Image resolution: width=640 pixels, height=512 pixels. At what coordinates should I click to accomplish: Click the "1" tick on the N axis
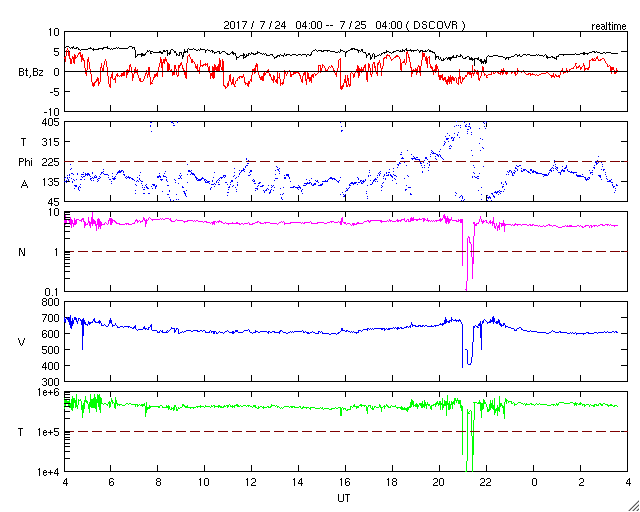click(57, 252)
